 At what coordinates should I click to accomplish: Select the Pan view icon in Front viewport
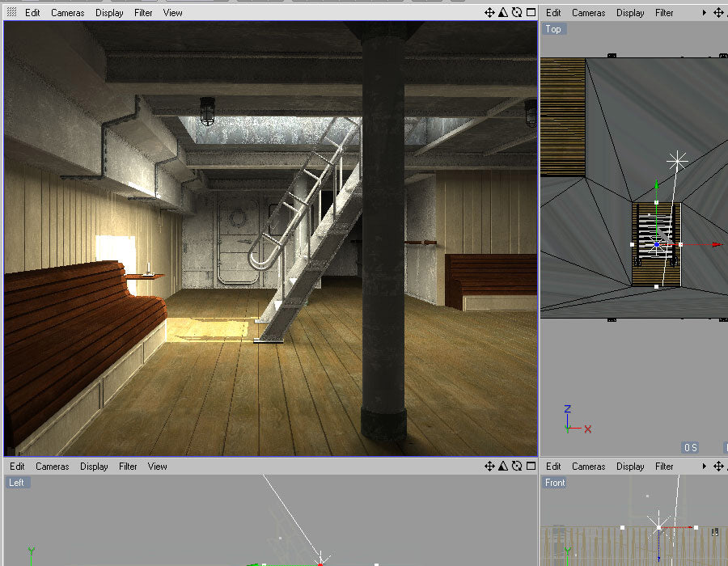(x=718, y=467)
